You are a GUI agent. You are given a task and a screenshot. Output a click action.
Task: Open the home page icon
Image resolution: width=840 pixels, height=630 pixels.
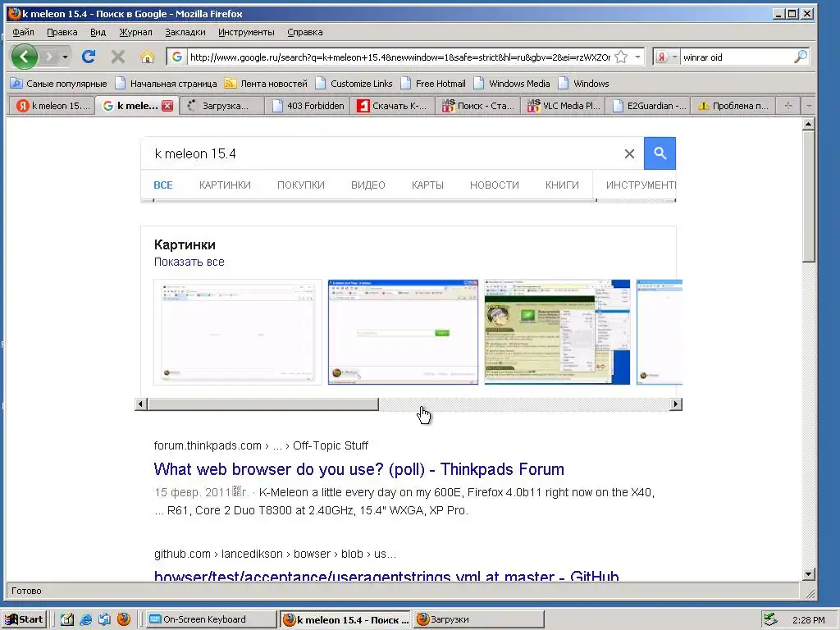pos(148,57)
